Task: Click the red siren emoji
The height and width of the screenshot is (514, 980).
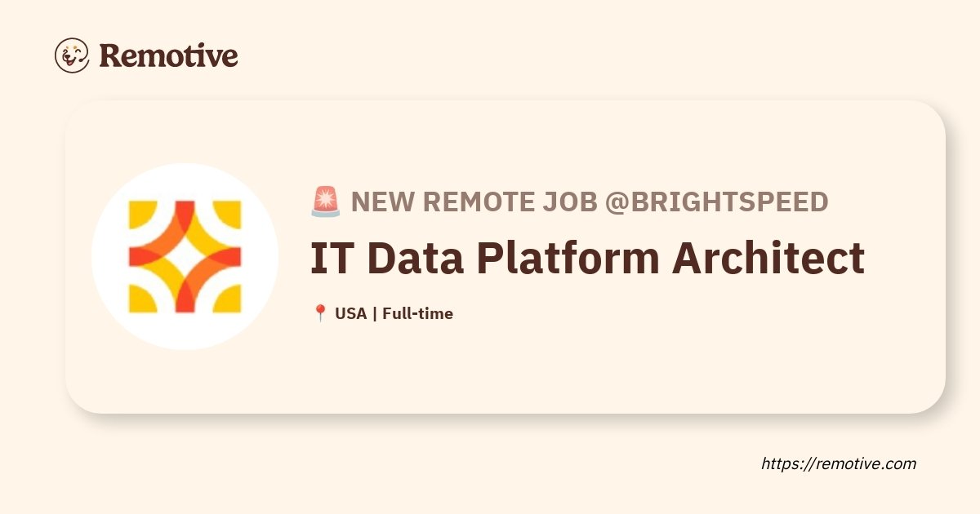Action: pos(325,202)
